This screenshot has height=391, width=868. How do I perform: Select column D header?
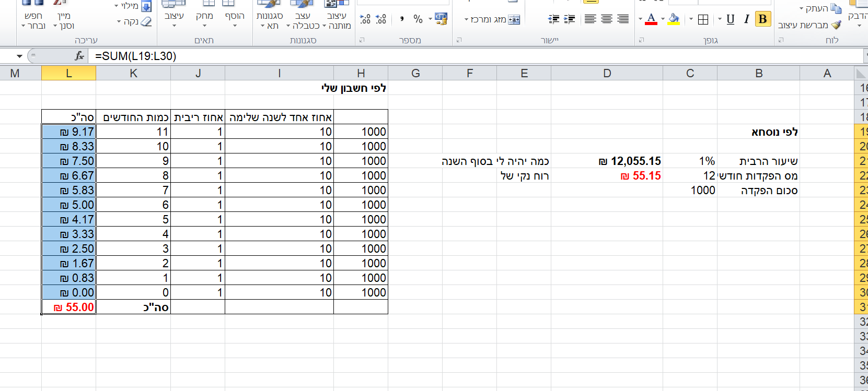[607, 74]
